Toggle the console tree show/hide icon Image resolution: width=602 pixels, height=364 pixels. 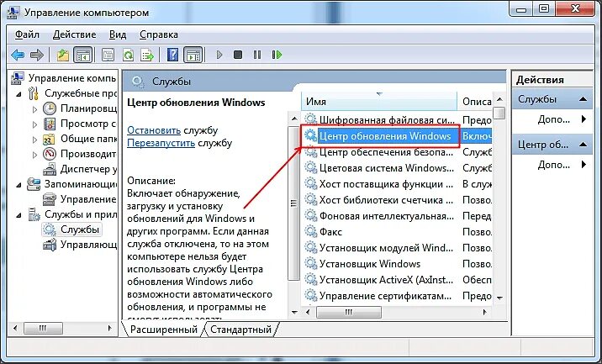(83, 55)
